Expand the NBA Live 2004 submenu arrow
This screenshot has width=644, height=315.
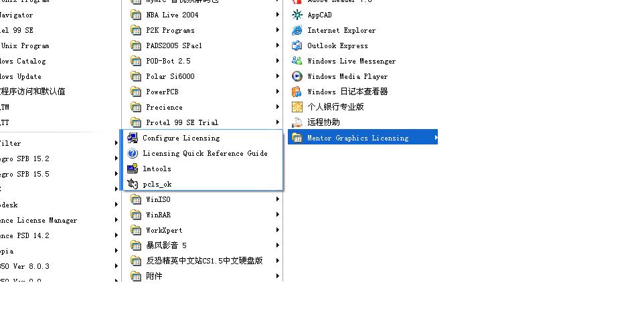[278, 15]
